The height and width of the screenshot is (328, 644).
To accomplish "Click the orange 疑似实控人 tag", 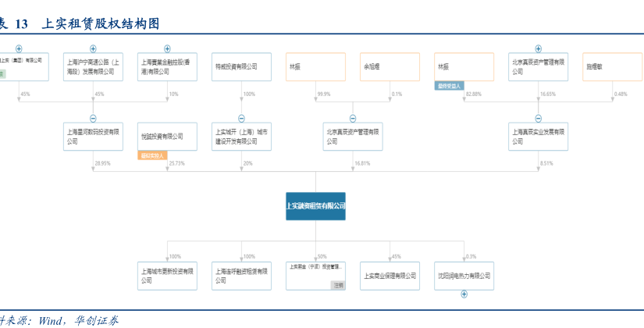I will coord(152,155).
